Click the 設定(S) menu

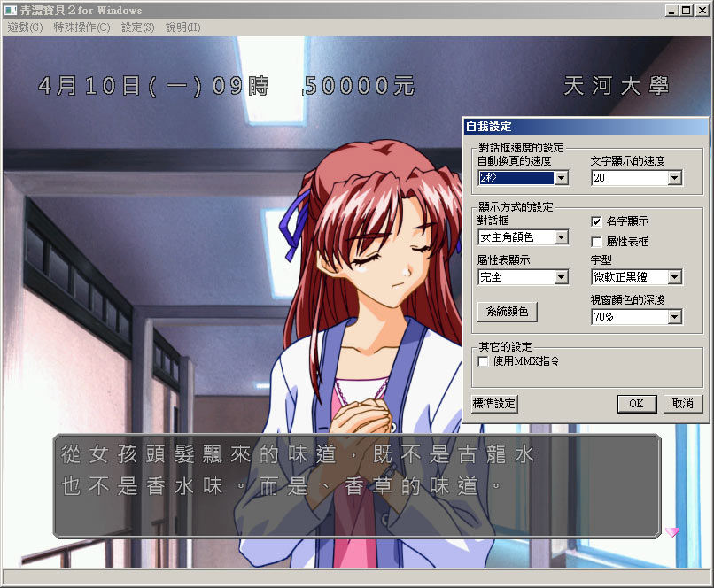(x=137, y=27)
